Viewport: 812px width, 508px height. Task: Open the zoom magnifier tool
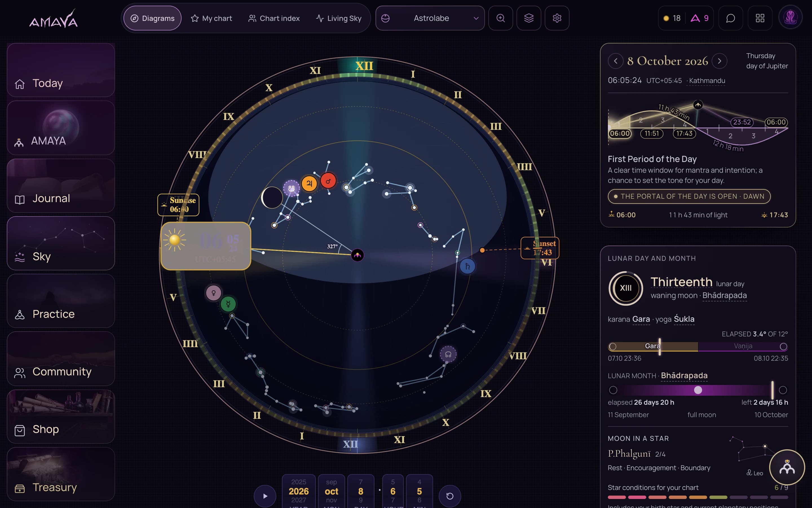point(500,18)
